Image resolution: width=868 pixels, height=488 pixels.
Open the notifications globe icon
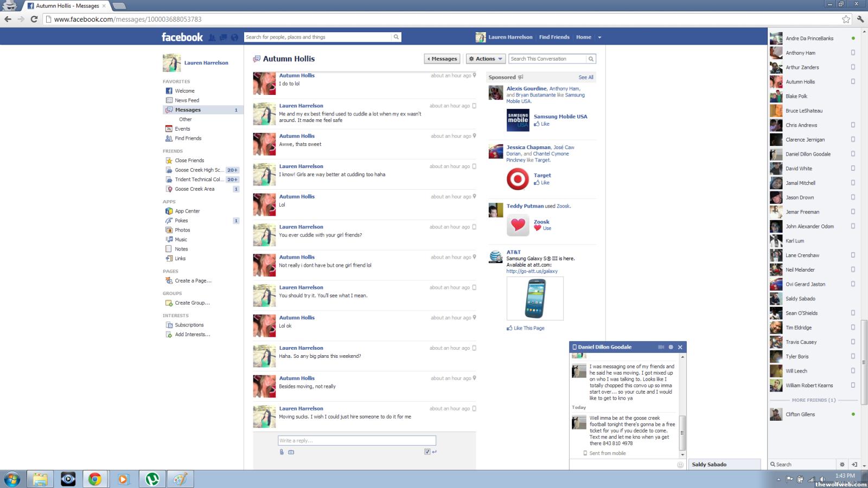[234, 37]
